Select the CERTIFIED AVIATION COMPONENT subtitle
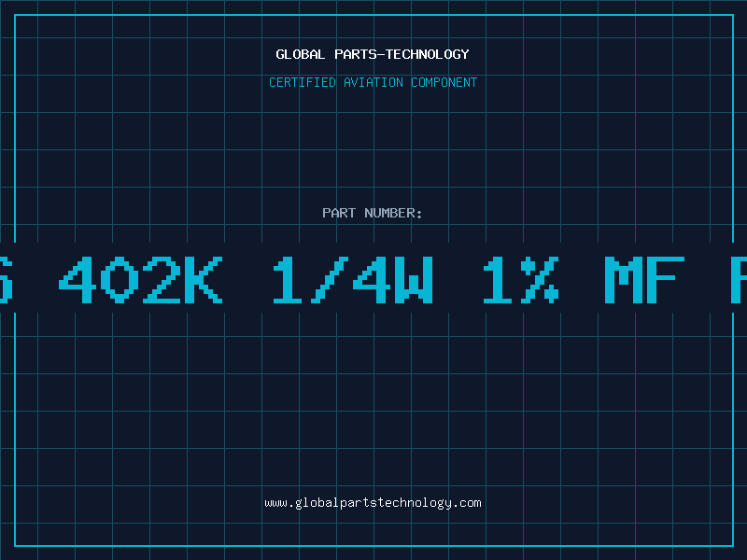Viewport: 747px width, 560px height. point(373,82)
